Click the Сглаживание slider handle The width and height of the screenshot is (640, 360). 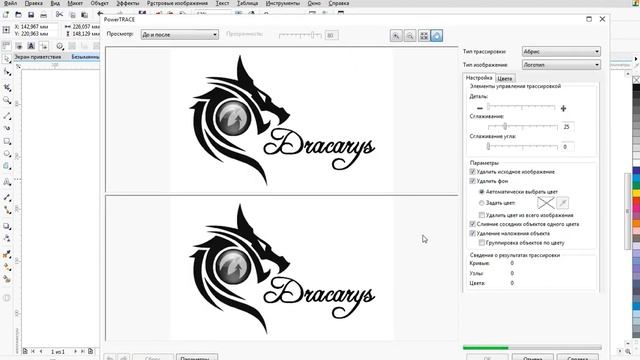pos(505,127)
